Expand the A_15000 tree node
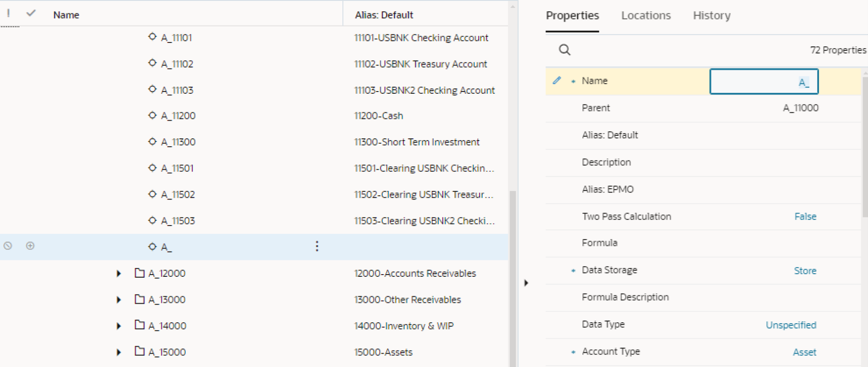This screenshot has width=868, height=367. [118, 352]
